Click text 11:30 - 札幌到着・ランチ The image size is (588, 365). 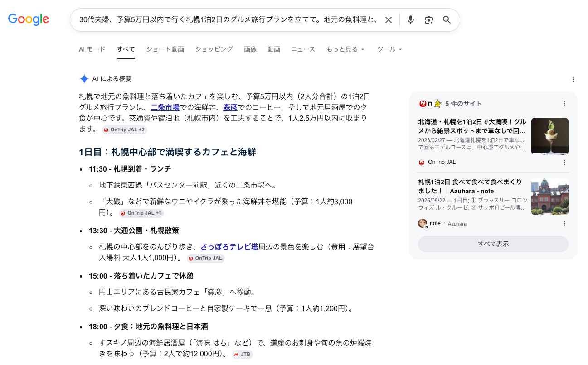[x=130, y=169]
